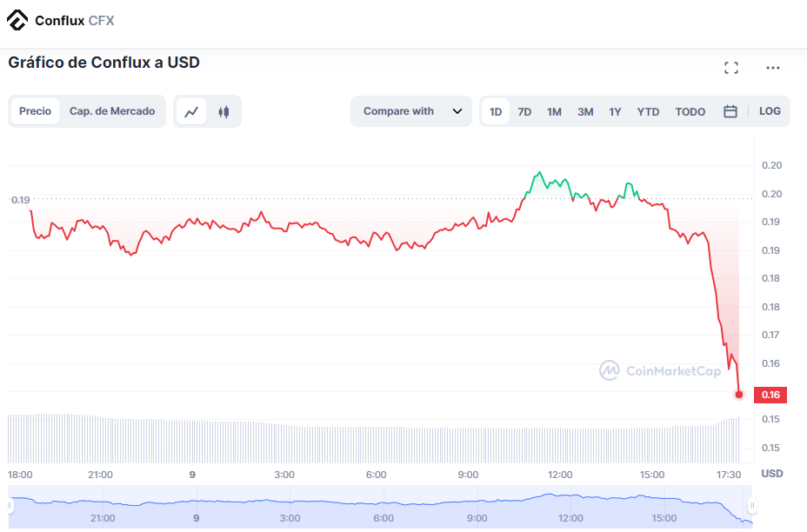Switch to candlestick chart view
The width and height of the screenshot is (807, 532).
[x=223, y=111]
